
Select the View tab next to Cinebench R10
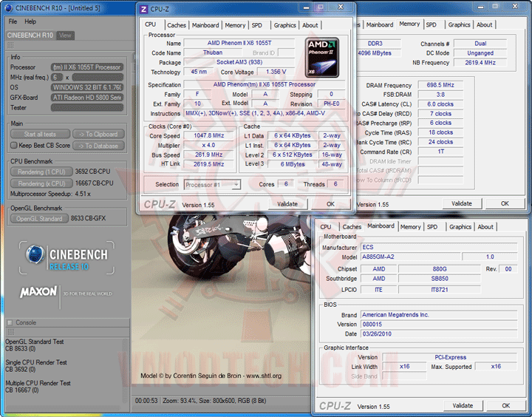pyautogui.click(x=65, y=35)
